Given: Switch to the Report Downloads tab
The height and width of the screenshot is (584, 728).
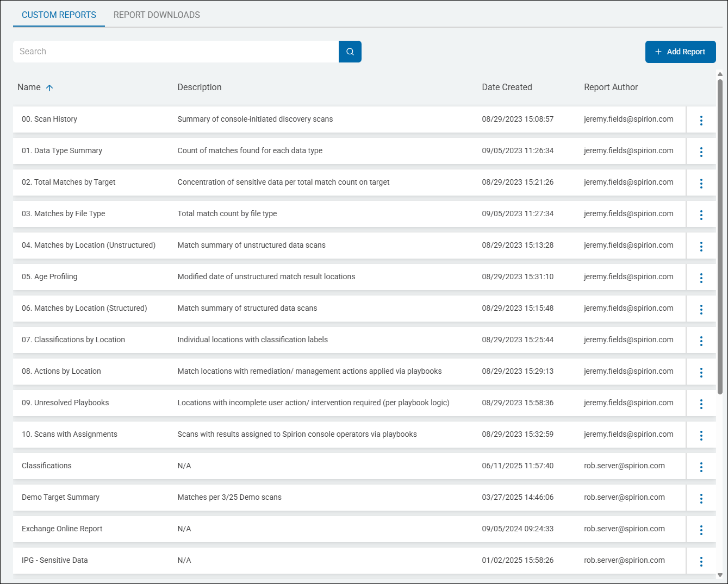Looking at the screenshot, I should click(157, 15).
